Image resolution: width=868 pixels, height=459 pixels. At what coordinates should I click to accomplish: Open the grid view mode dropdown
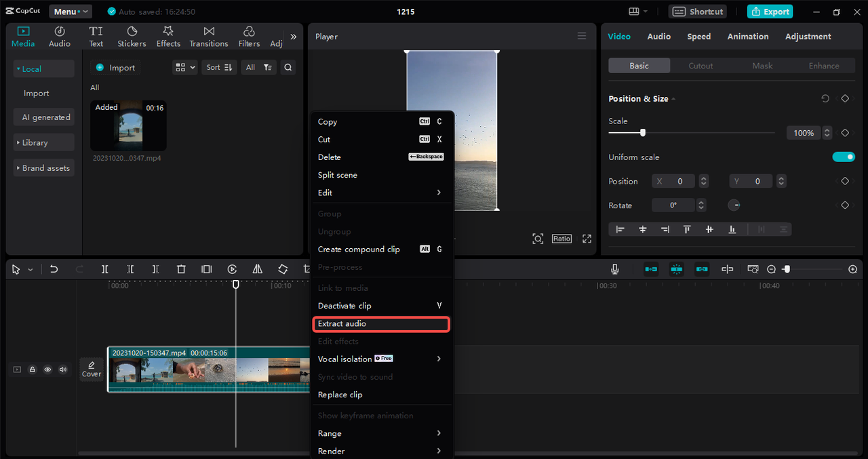tap(184, 67)
